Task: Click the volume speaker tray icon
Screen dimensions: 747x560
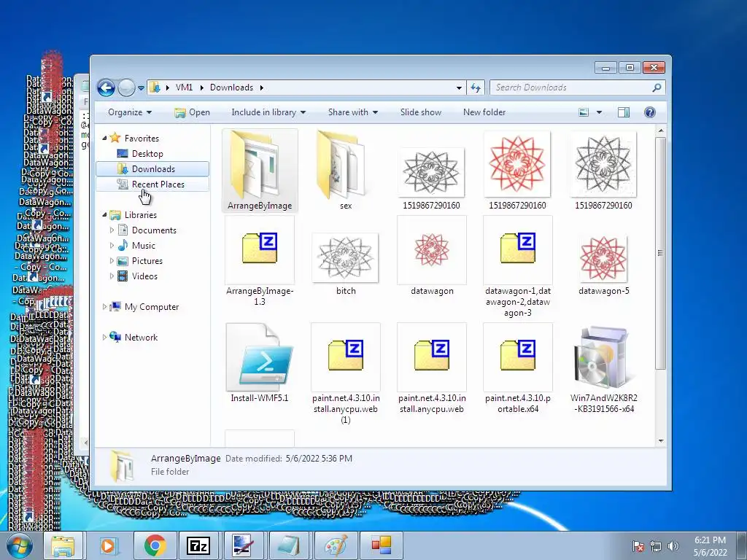Action: click(x=673, y=546)
